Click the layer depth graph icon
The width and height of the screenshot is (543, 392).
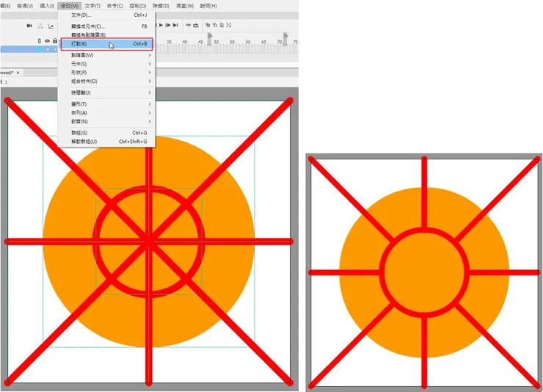coord(51,26)
